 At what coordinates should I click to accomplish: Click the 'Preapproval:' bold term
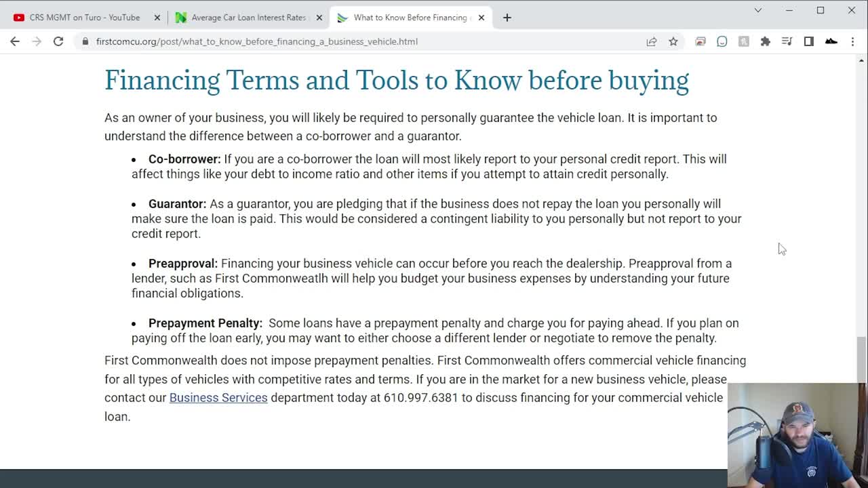click(183, 264)
